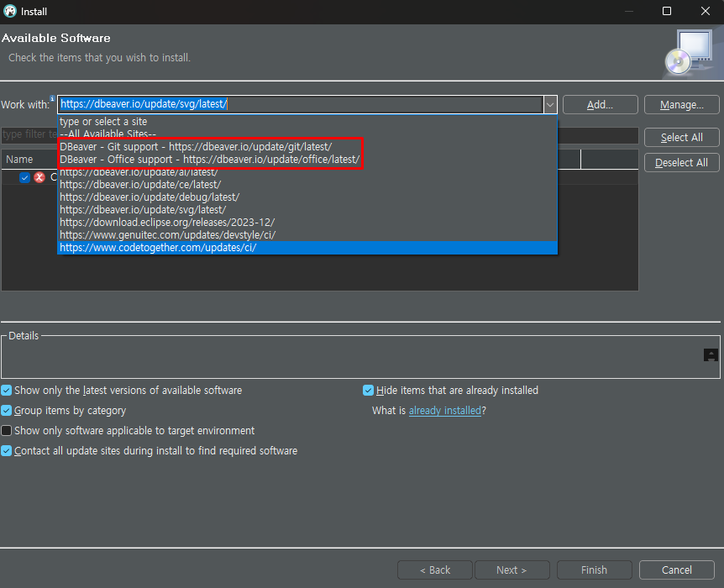The image size is (724, 588).
Task: Click the Work with URL input field
Action: (300, 104)
